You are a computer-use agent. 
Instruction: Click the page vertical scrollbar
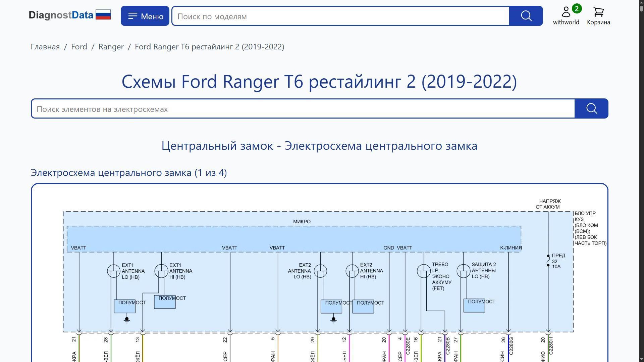click(x=641, y=181)
